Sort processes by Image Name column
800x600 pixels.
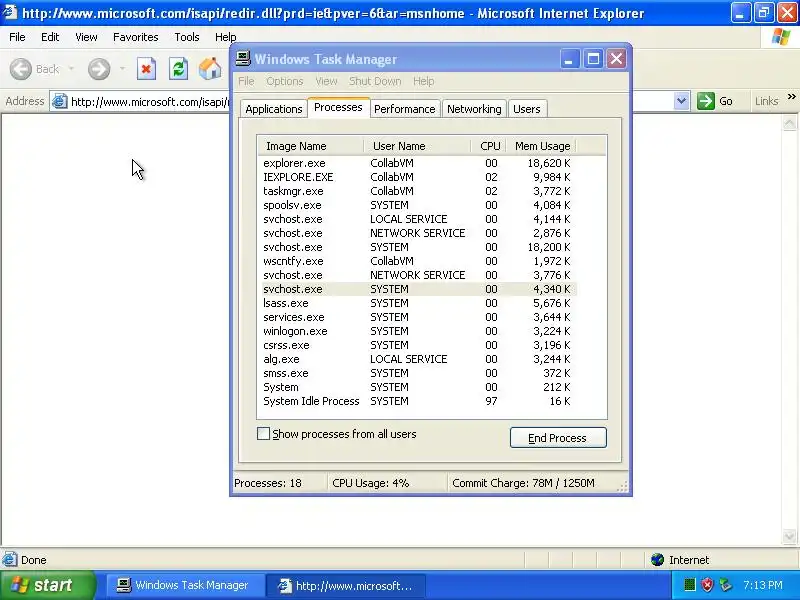(x=310, y=146)
